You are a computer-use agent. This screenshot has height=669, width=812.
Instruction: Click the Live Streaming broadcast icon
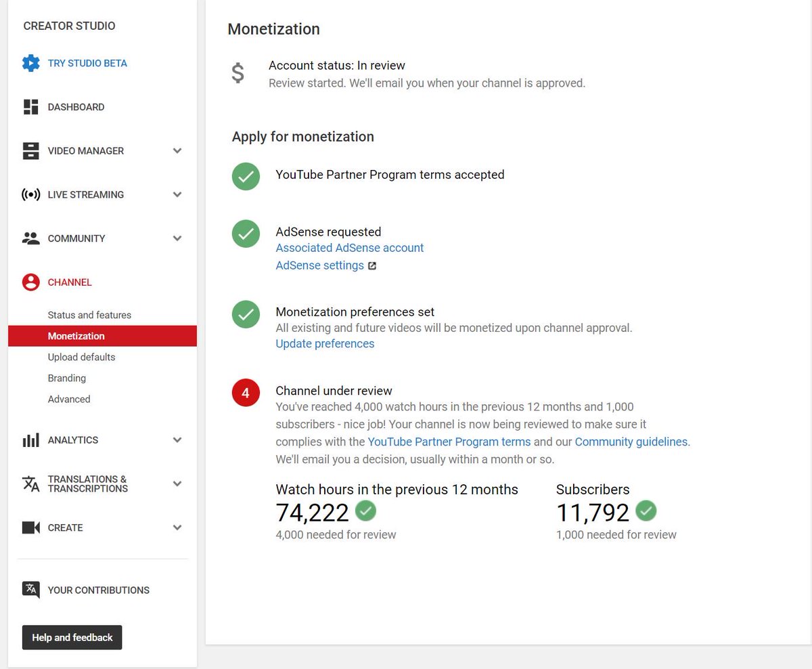tap(30, 195)
